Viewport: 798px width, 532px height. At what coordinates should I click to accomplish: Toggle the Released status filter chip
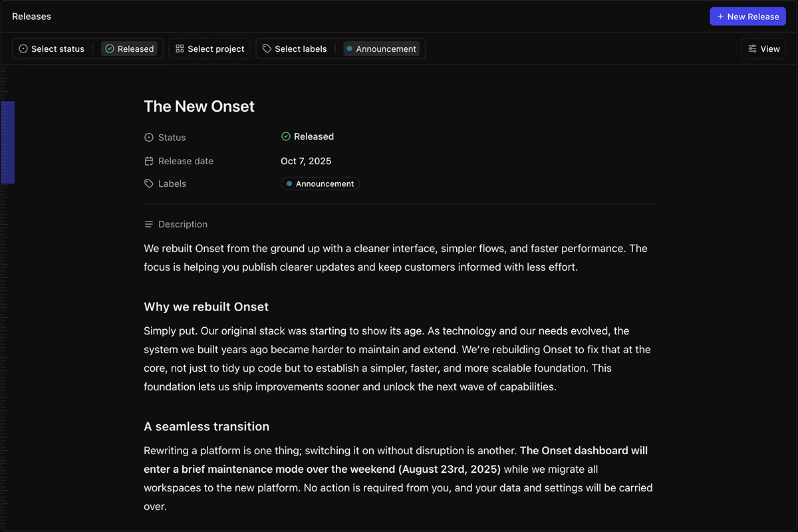pyautogui.click(x=130, y=49)
